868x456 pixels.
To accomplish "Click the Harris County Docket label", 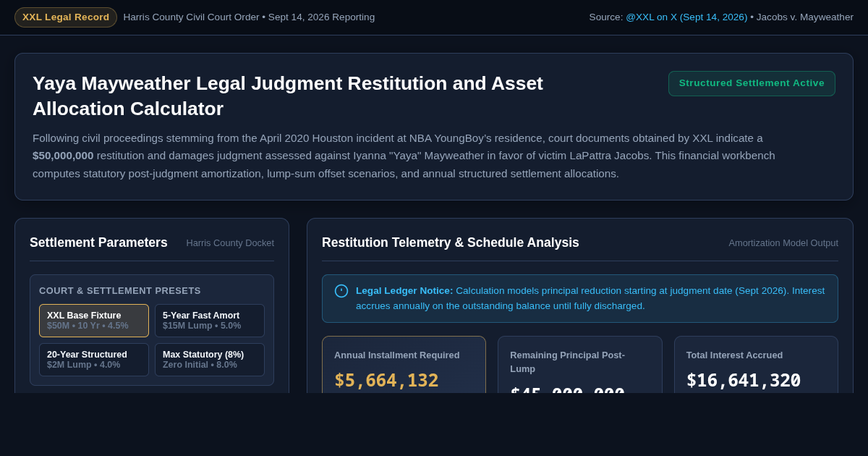I will 230,243.
